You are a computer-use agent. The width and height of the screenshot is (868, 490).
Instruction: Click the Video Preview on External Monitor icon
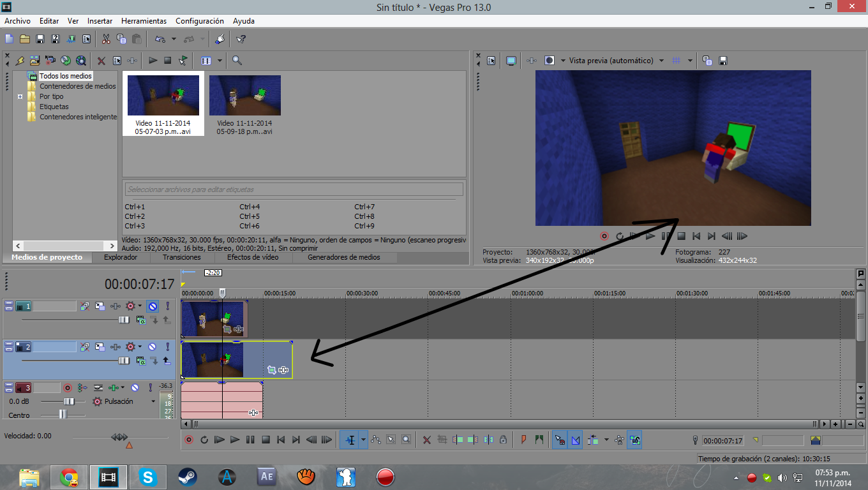pos(511,61)
